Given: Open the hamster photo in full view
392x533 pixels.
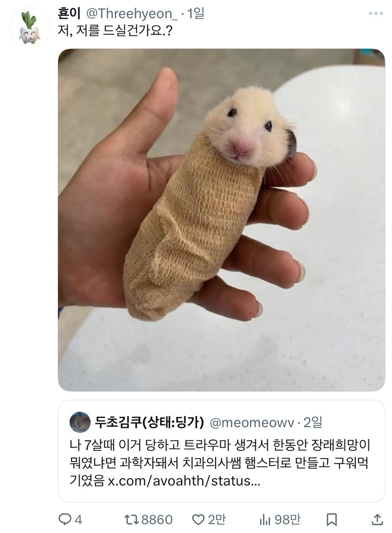Looking at the screenshot, I should pyautogui.click(x=221, y=220).
